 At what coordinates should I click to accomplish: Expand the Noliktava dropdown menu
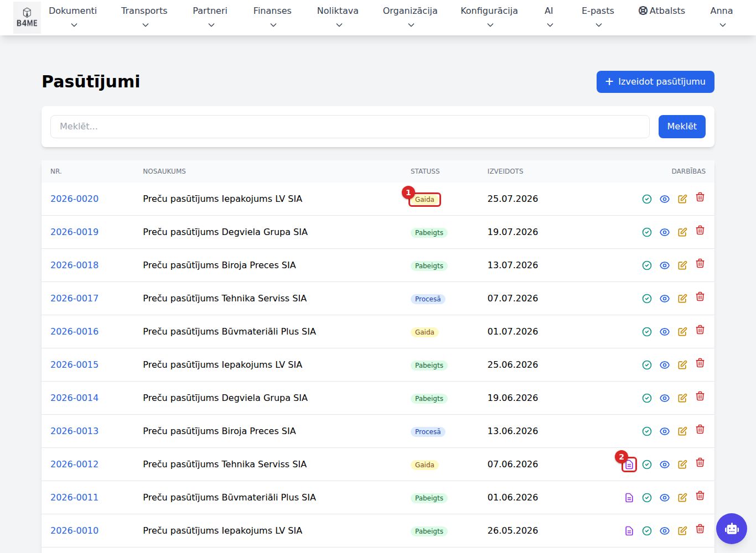coord(338,17)
